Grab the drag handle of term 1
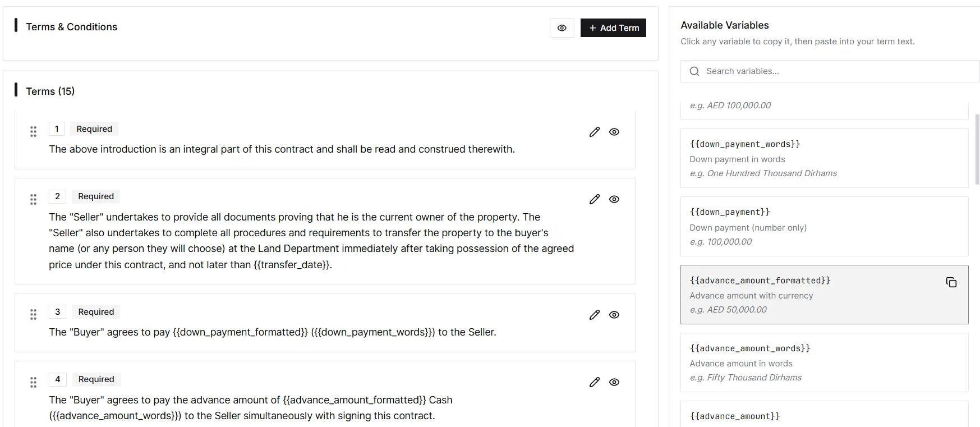The image size is (980, 427). point(33,131)
